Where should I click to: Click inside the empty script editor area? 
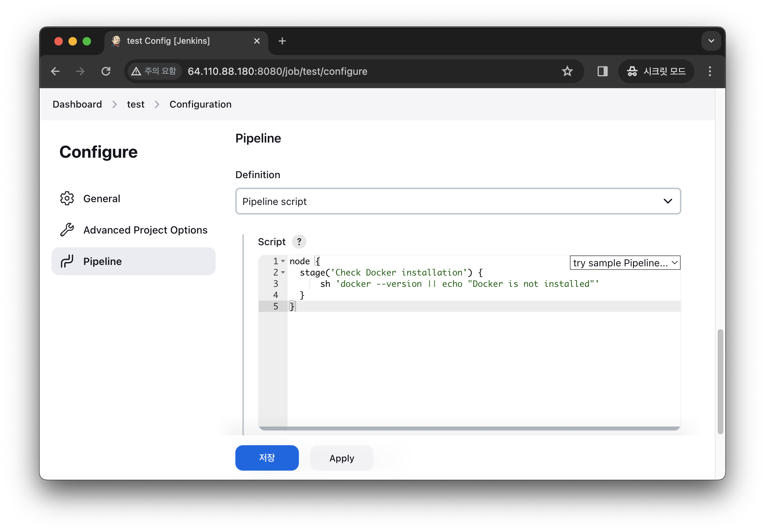click(483, 369)
